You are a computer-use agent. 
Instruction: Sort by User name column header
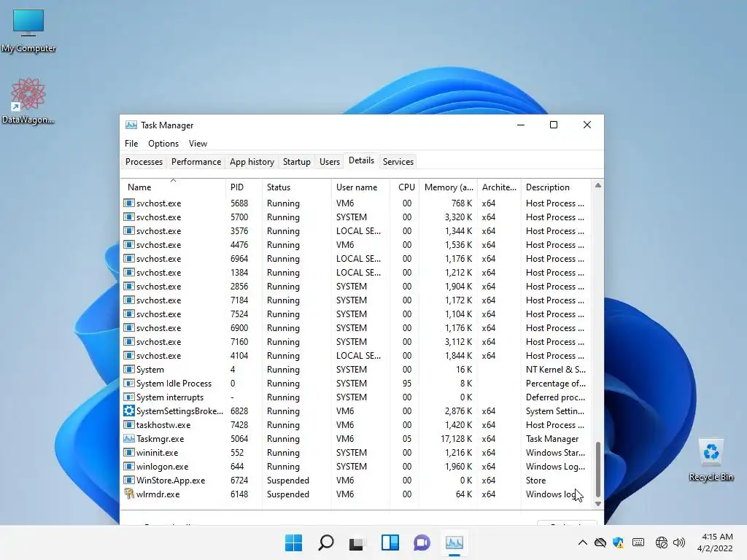360,187
